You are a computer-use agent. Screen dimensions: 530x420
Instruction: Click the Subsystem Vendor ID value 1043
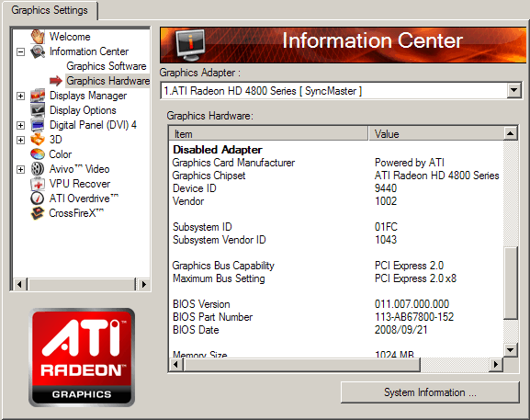point(386,240)
